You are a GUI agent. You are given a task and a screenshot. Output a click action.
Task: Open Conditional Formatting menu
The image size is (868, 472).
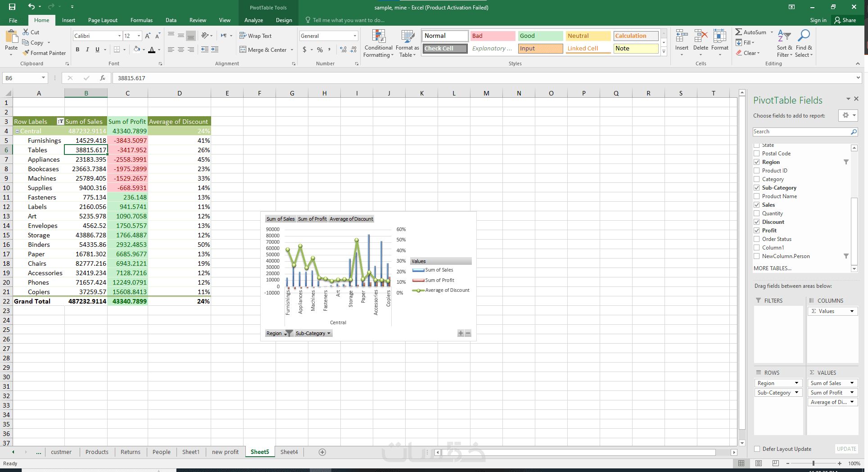coord(378,44)
